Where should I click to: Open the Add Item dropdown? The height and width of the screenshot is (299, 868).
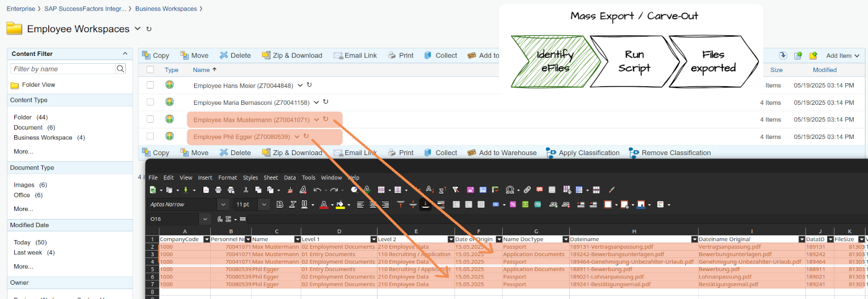click(843, 55)
